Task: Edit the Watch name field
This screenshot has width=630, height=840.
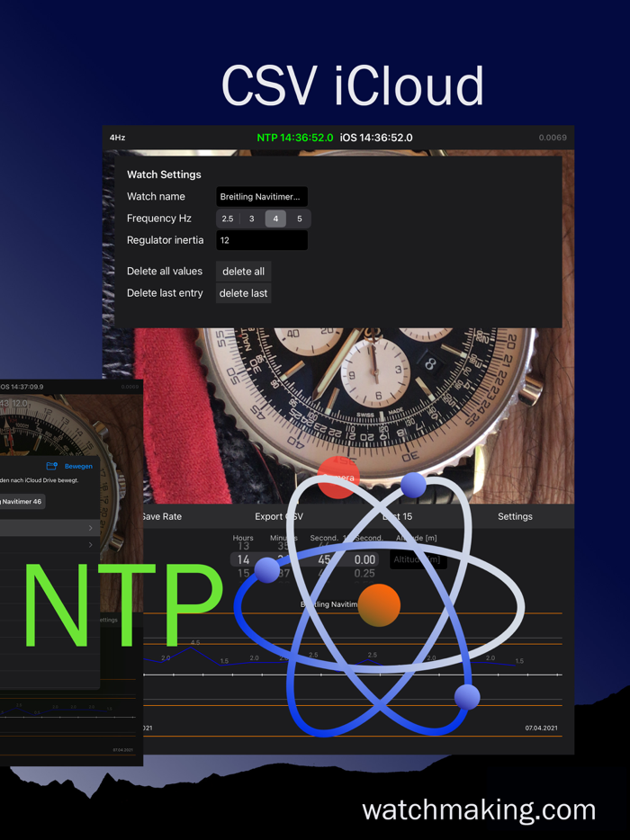Action: coord(262,197)
